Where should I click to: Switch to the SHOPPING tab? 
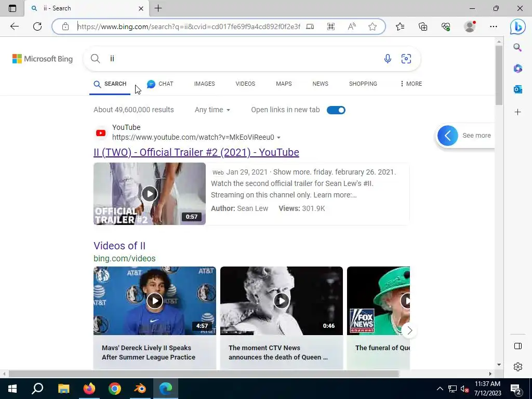(x=363, y=84)
